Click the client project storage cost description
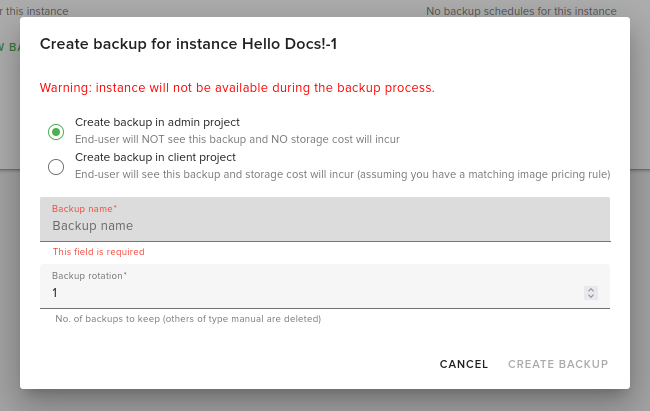The image size is (650, 411). click(x=342, y=174)
